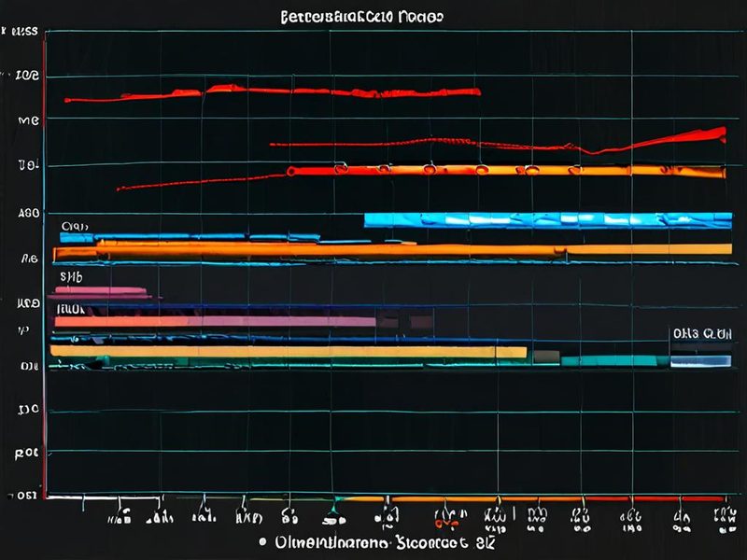This screenshot has height=560, width=747.
Task: Click the red line that flares at its end
Action: (x=498, y=142)
